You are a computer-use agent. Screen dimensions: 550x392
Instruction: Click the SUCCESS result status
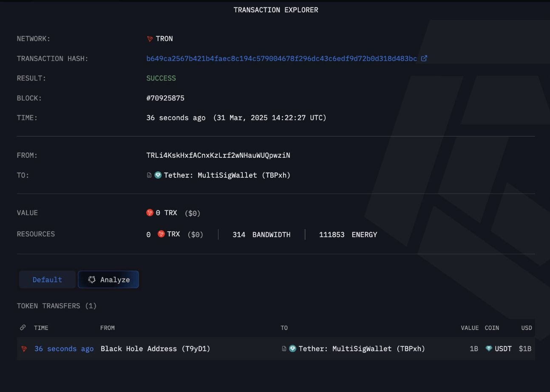161,78
